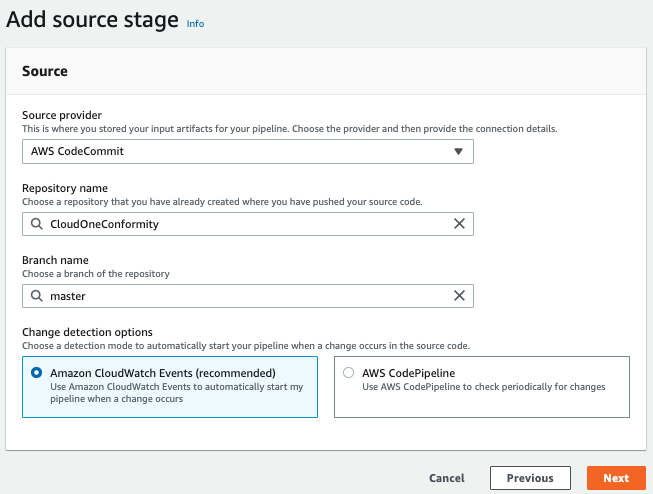
Task: Click the Repository name search field
Action: pos(248,224)
